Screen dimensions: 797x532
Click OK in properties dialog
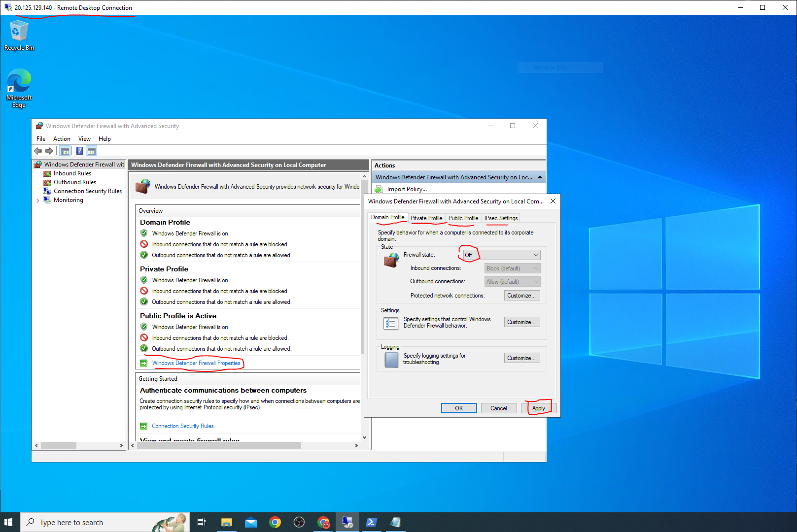tap(458, 408)
